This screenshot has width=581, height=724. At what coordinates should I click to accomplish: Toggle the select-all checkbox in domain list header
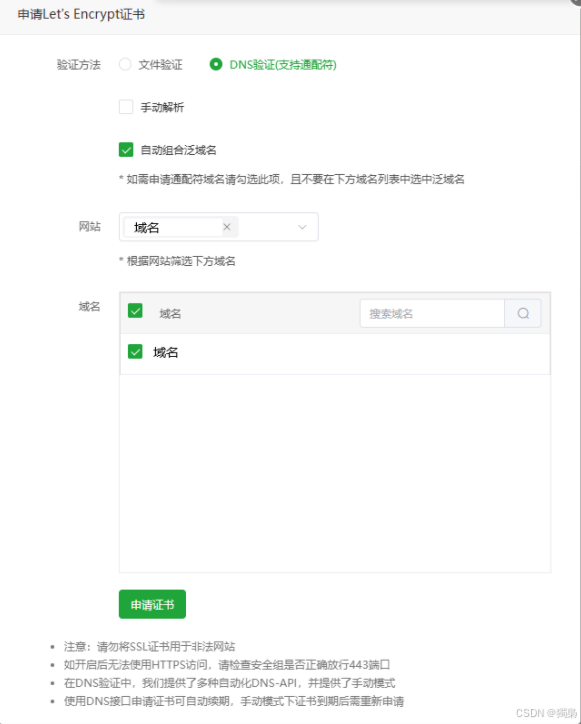[135, 310]
